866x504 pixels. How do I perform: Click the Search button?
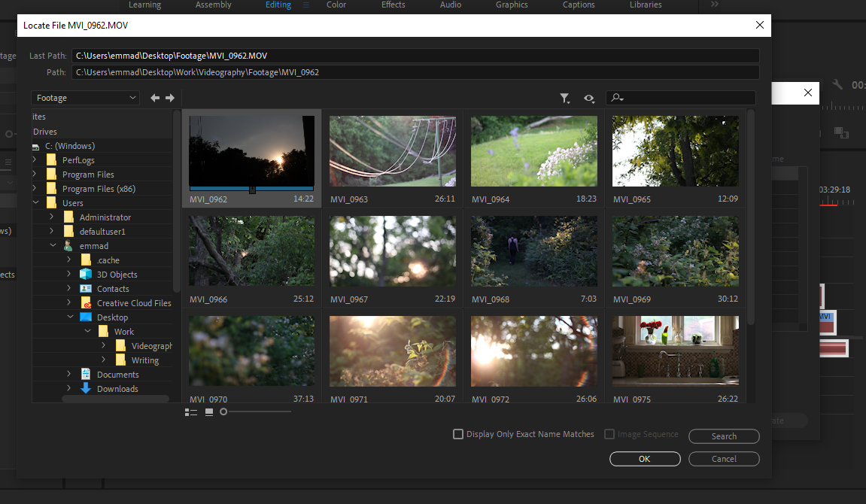point(724,436)
